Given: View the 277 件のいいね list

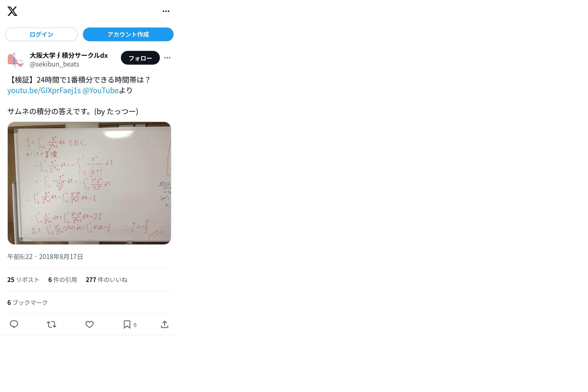Looking at the screenshot, I should click(107, 280).
